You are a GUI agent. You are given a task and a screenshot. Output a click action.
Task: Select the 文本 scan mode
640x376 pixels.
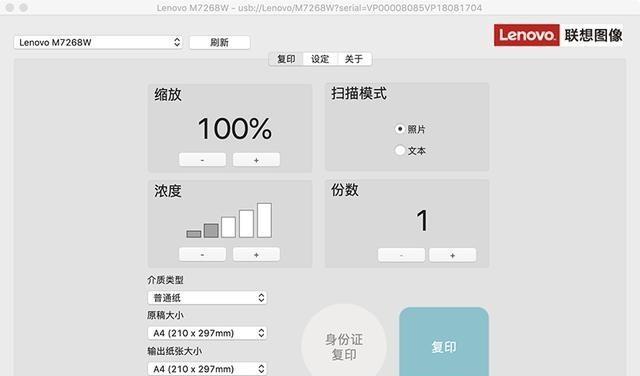pyautogui.click(x=411, y=151)
